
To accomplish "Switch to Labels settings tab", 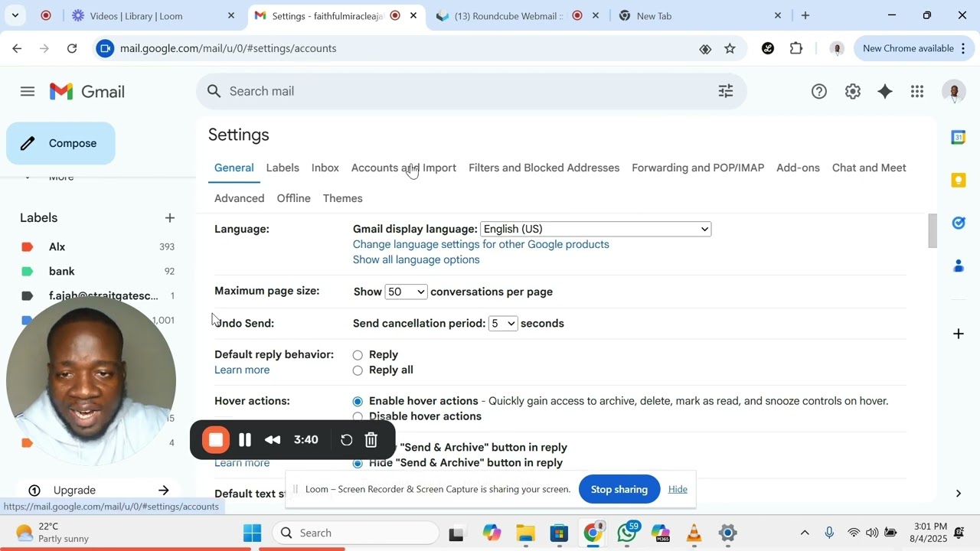I will pyautogui.click(x=283, y=168).
